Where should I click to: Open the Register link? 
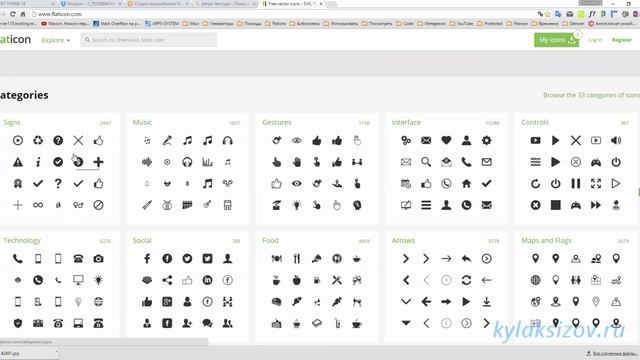pyautogui.click(x=622, y=40)
